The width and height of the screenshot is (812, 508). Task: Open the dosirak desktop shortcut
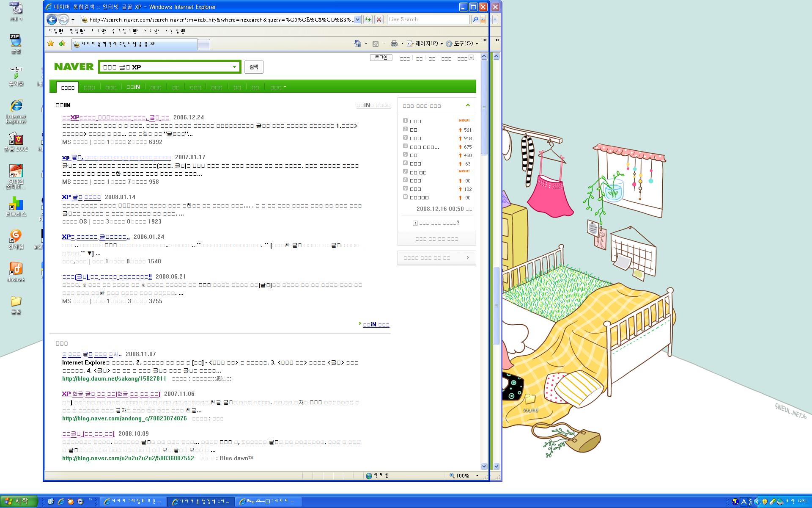(x=16, y=272)
